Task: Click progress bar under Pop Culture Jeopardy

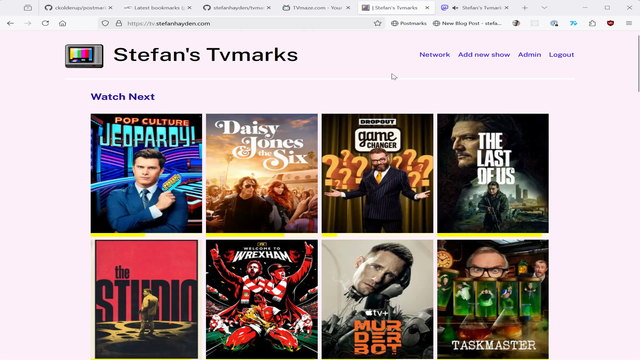Action: [146, 235]
